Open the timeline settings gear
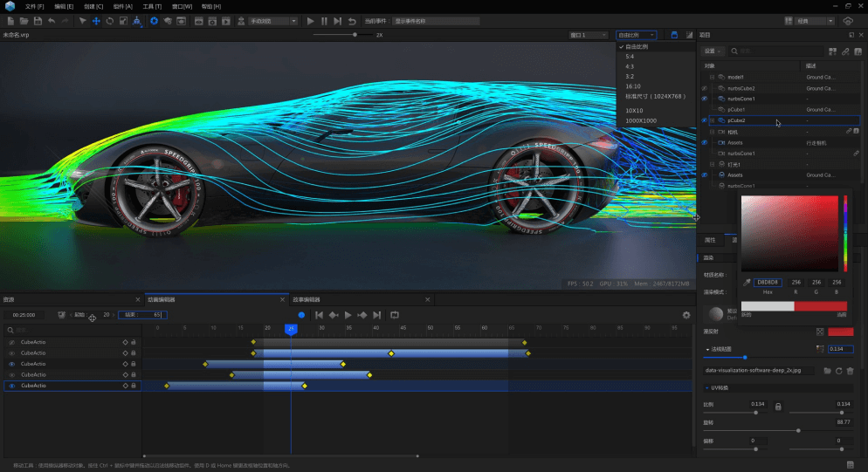The image size is (868, 472). [686, 315]
